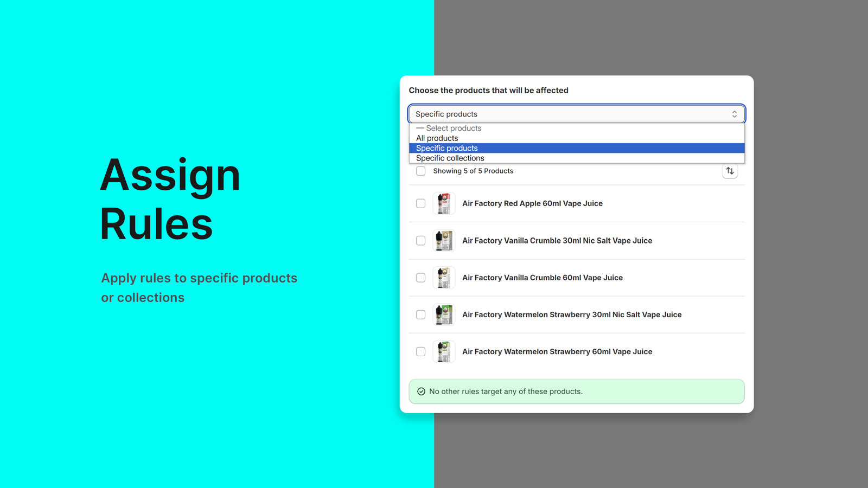Click the Watermelon Strawberry 30ml Nic Salt thumbnail
Viewport: 868px width, 488px height.
click(444, 314)
